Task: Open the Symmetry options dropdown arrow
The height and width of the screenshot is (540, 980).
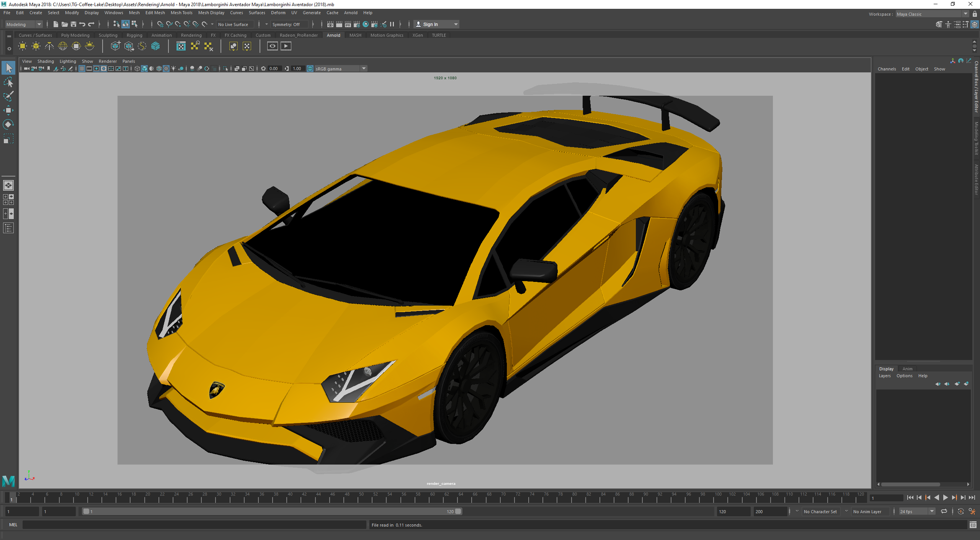Action: [266, 24]
